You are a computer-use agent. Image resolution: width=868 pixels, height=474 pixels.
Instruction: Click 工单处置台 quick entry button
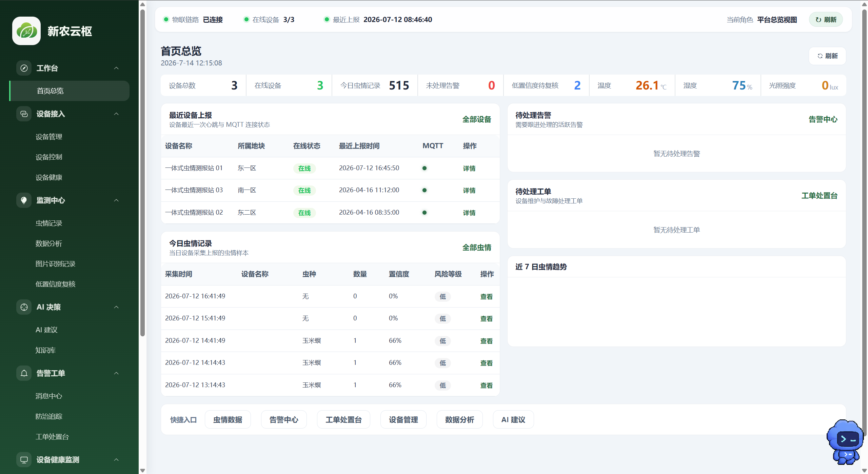pos(343,420)
